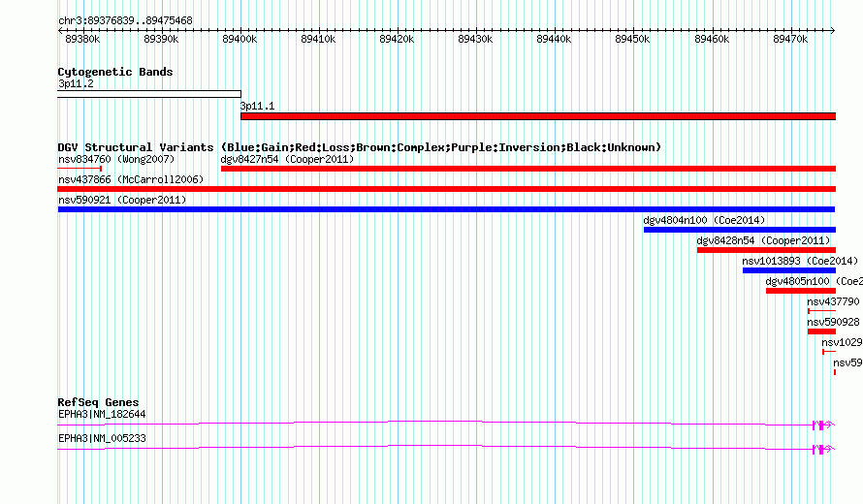Click the 89420k ruler tick label

tap(397, 39)
